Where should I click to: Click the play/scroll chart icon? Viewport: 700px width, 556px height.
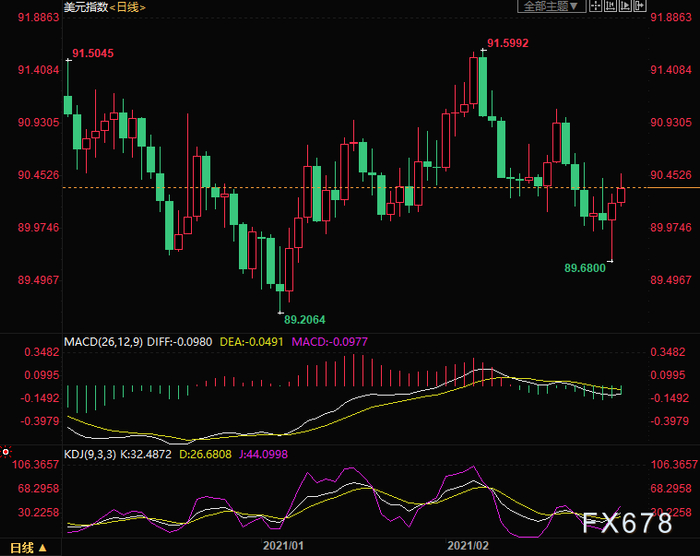[625, 6]
